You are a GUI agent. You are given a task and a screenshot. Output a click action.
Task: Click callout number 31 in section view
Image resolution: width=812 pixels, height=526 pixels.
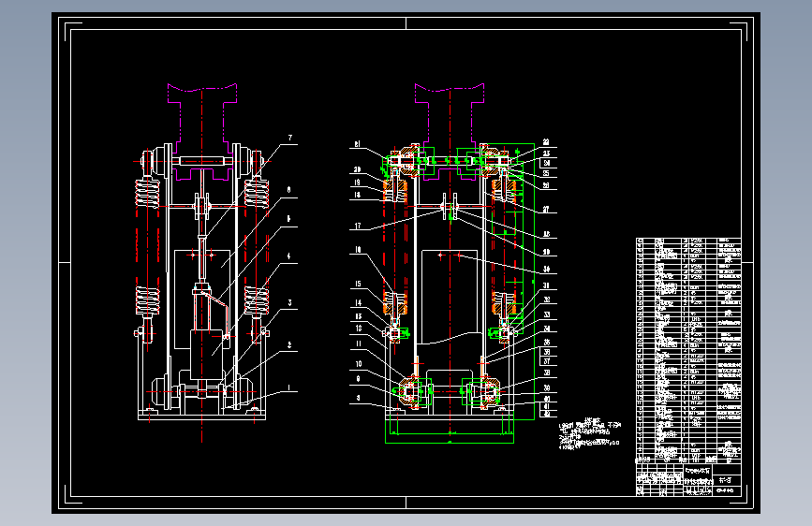[x=546, y=285]
